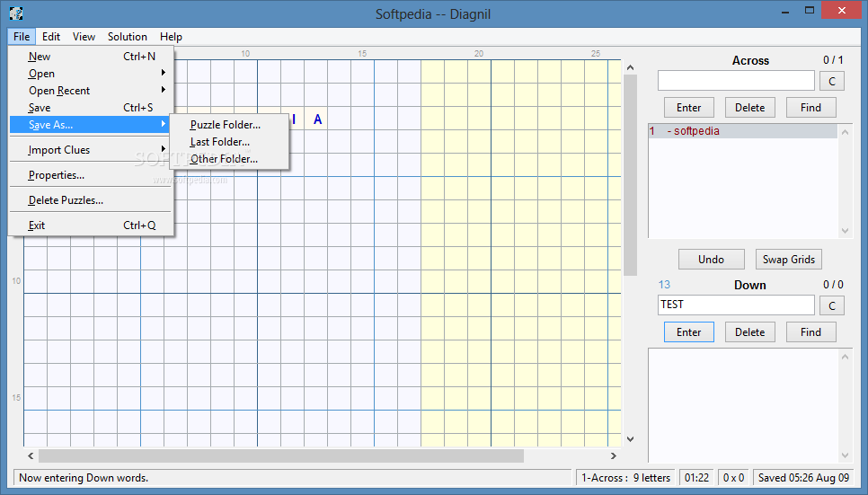Click 'Saved 05:26 Aug 09' status entry
This screenshot has width=868, height=495.
coord(803,478)
